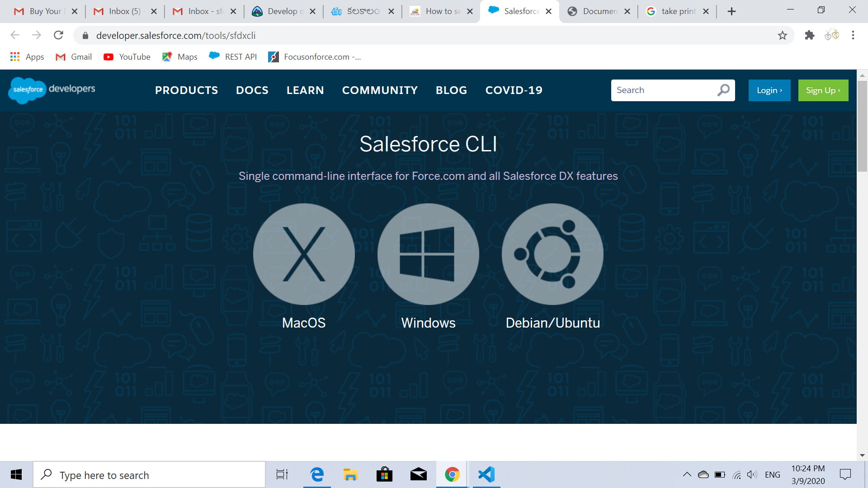868x488 pixels.
Task: Open the PRODUCTS menu
Action: (x=186, y=90)
